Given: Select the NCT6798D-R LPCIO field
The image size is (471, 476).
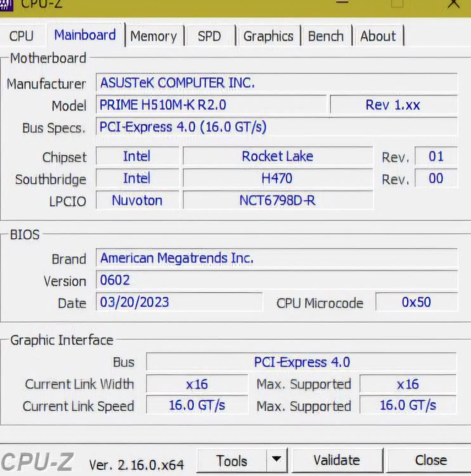Looking at the screenshot, I should click(278, 201).
